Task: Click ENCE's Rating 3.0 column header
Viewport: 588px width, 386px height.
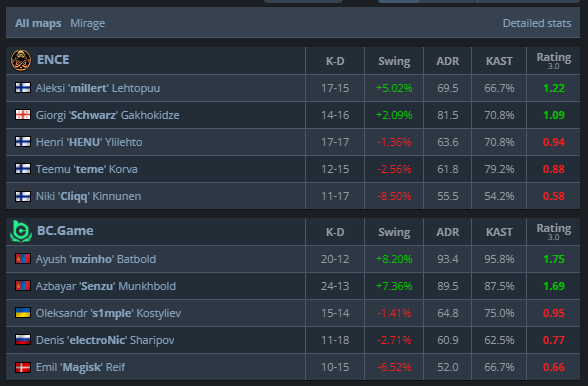Action: coord(554,60)
